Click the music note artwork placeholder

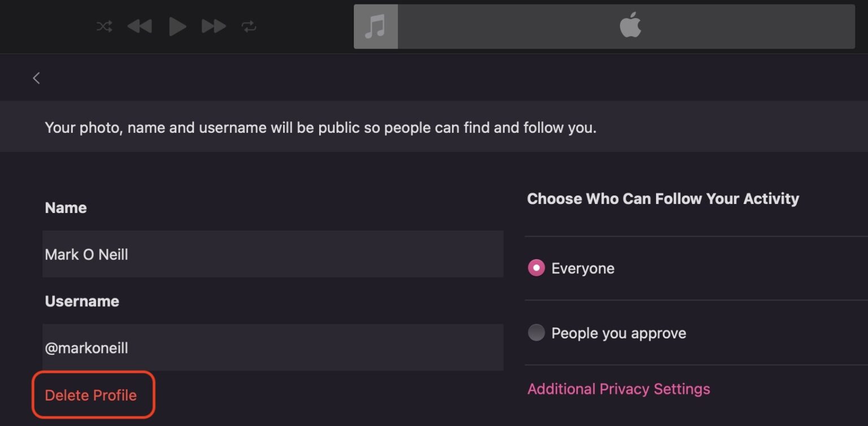pyautogui.click(x=376, y=27)
